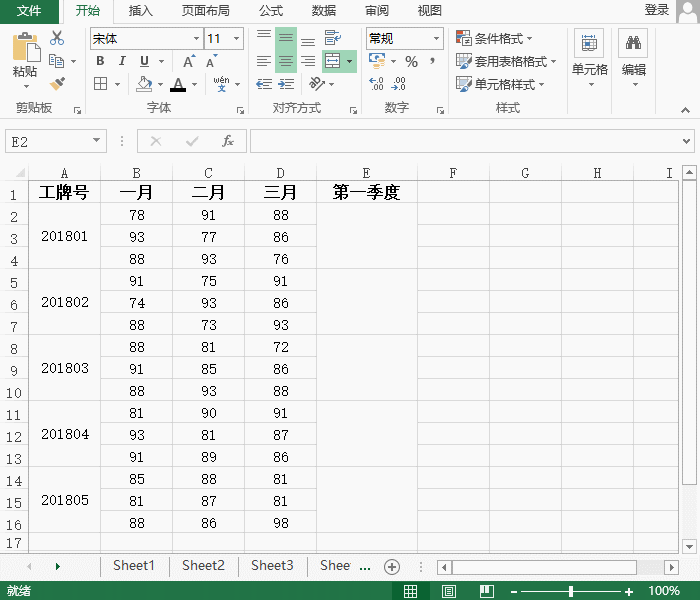Click 登录 to sign in
This screenshot has height=600, width=700.
[656, 10]
